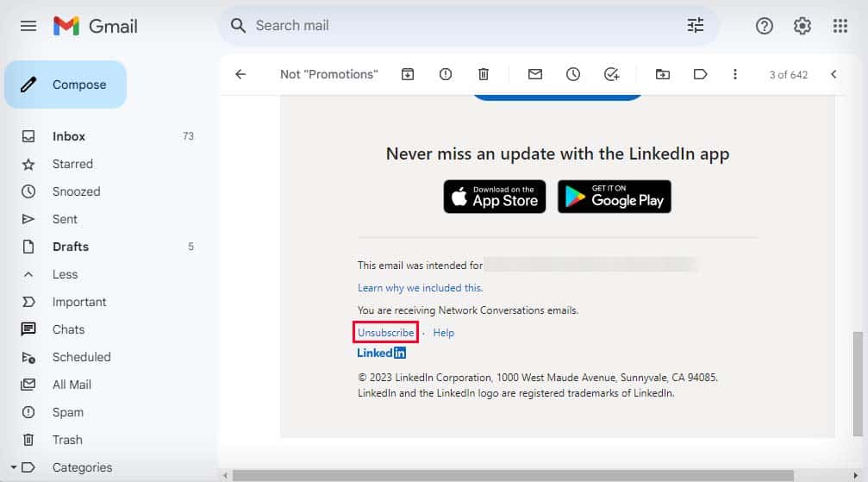Open the Gmail settings gear

coord(802,26)
